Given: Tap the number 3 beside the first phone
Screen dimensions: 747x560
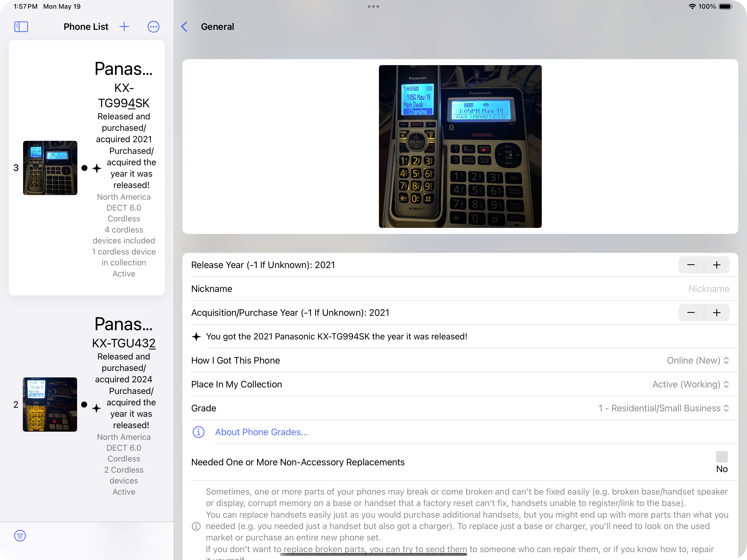Looking at the screenshot, I should click(x=16, y=168).
